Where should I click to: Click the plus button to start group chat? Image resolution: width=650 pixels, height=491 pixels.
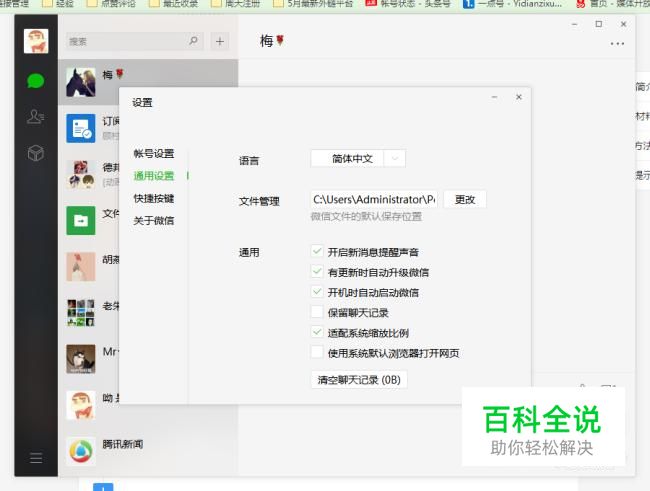[x=220, y=41]
